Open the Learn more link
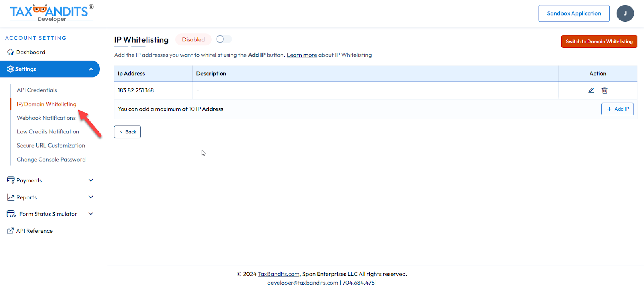 302,55
